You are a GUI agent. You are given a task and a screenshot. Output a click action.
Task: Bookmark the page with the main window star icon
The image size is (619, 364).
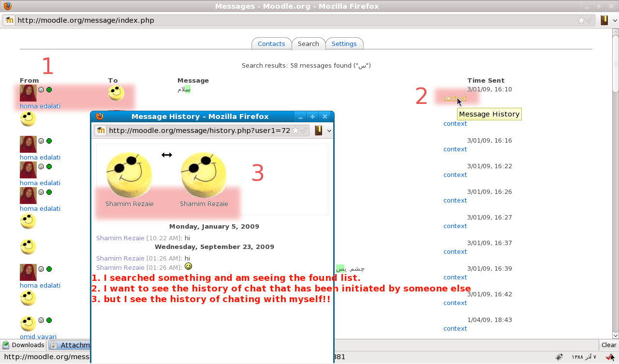[581, 20]
